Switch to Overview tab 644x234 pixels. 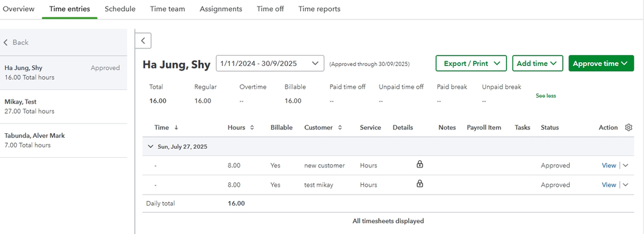click(x=19, y=9)
